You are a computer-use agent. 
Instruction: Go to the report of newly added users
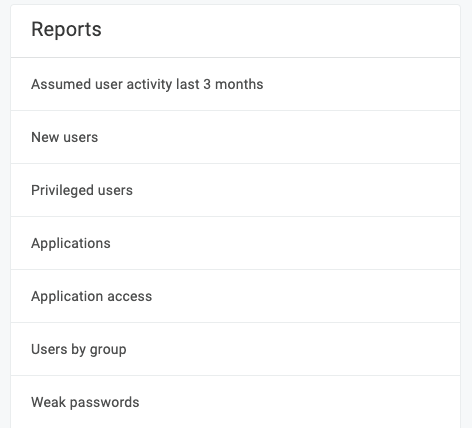click(x=235, y=137)
